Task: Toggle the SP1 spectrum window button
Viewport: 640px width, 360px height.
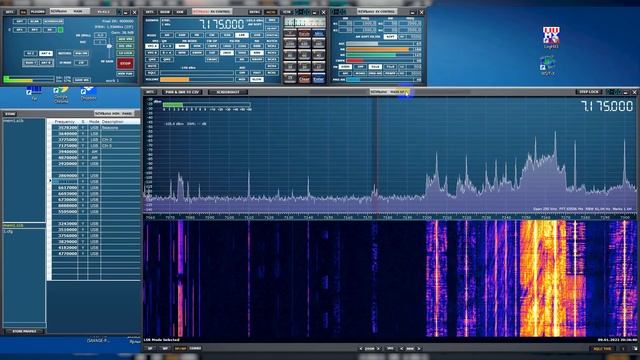Action: (x=20, y=30)
